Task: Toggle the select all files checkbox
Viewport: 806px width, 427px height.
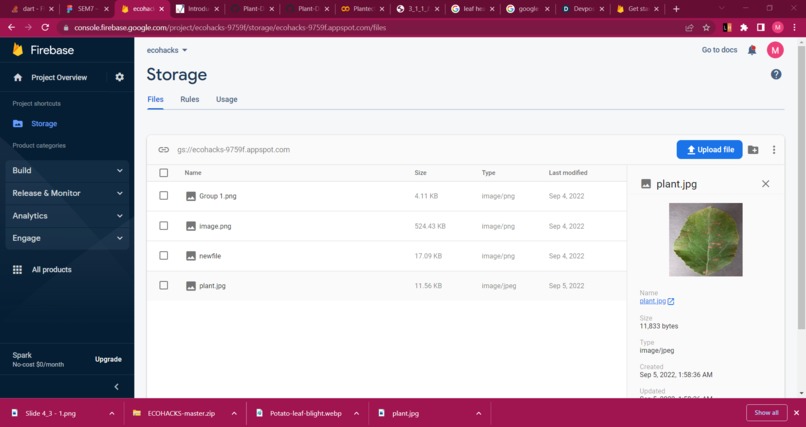Action: pos(163,173)
